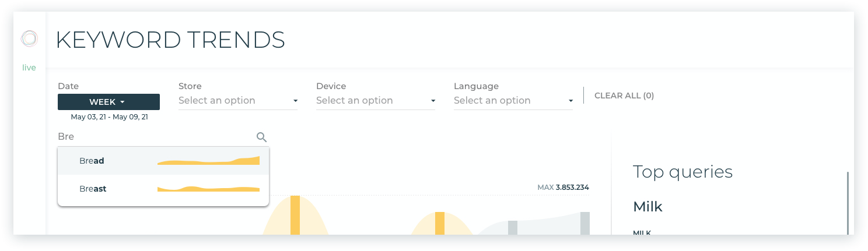
Task: Click the CLEAR ALL (0) button
Action: [x=624, y=96]
